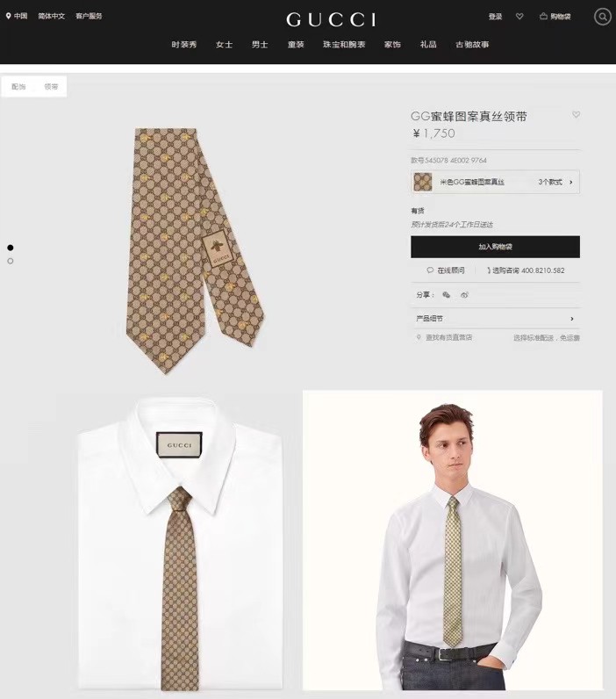Open the 珠宝和腕表 menu

coord(344,45)
